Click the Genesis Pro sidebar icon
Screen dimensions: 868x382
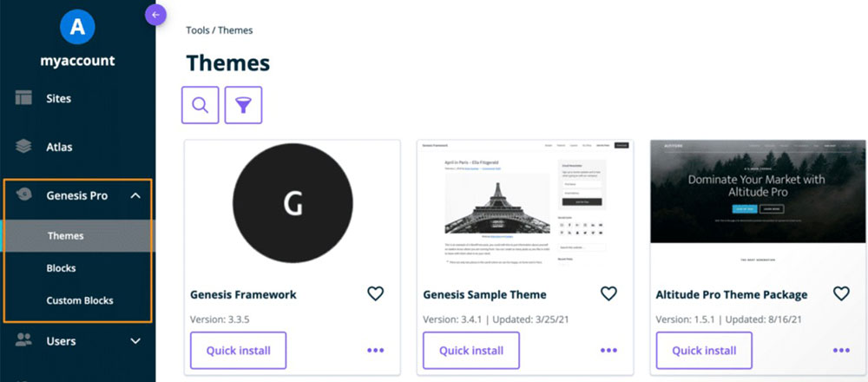23,195
